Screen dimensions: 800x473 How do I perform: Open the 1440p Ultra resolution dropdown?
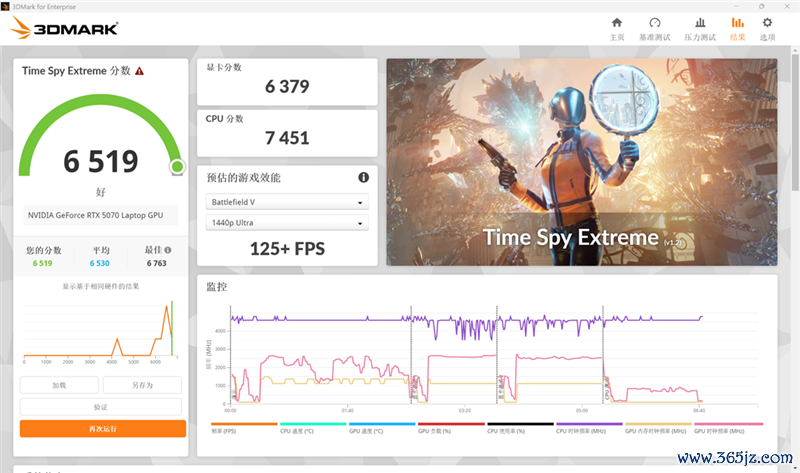287,223
